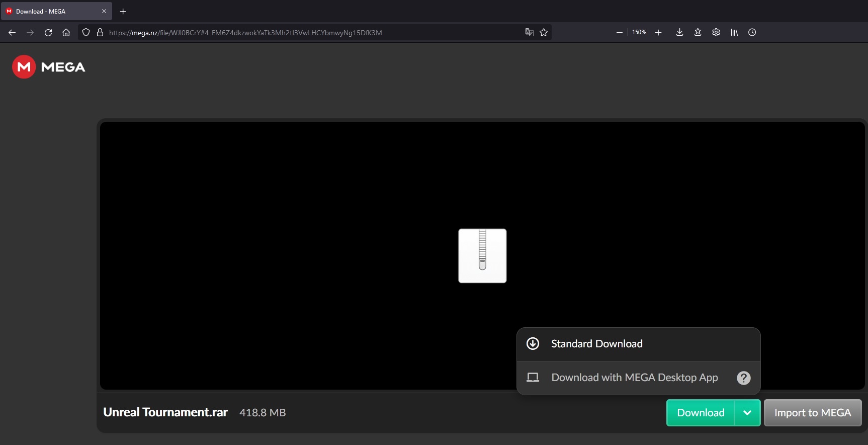Open the browser home page

click(x=66, y=33)
